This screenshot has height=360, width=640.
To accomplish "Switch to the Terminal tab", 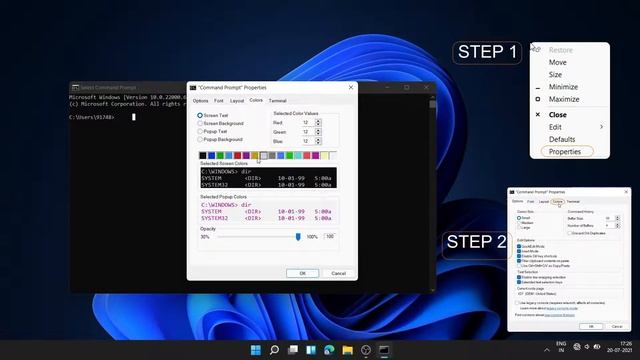I will tap(278, 100).
